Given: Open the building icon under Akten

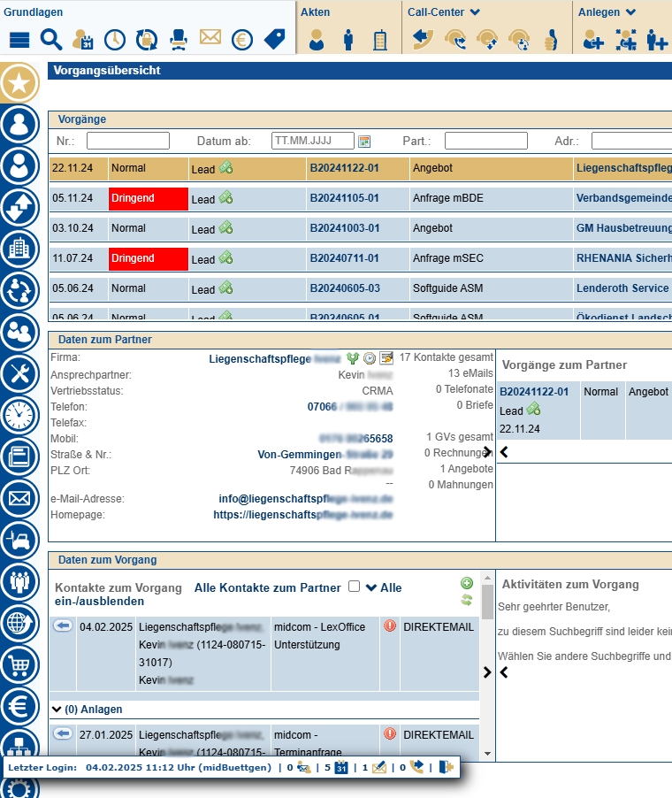Looking at the screenshot, I should coord(380,40).
